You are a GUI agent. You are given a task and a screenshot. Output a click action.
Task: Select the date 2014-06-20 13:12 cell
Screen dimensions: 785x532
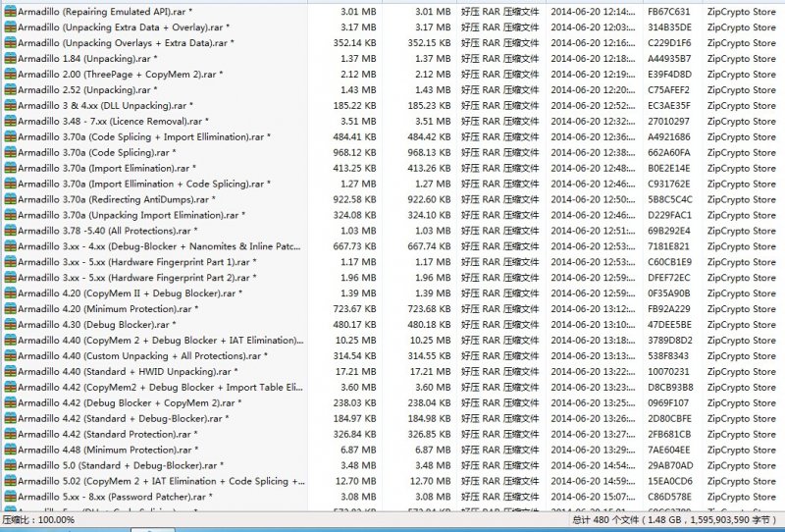(x=593, y=308)
